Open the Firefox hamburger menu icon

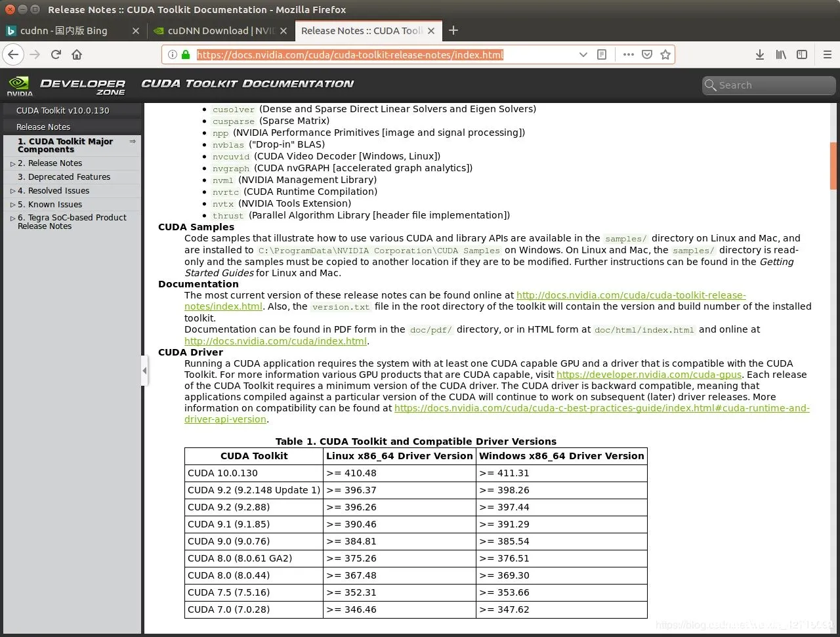click(828, 54)
